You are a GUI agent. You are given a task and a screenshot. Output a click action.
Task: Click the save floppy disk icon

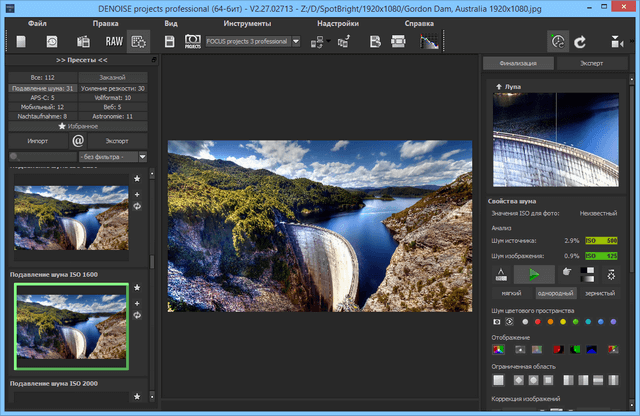(169, 42)
